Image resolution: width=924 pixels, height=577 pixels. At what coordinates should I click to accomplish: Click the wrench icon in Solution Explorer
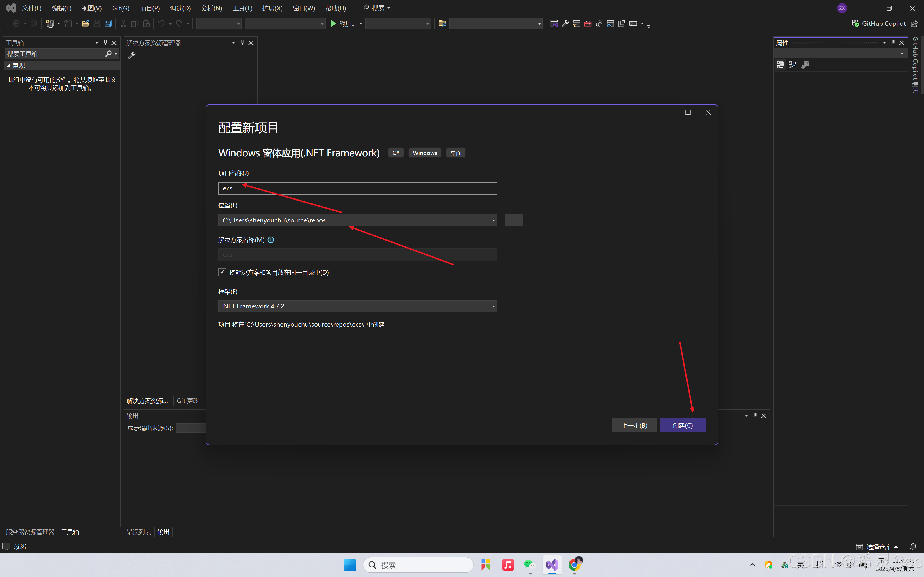(x=132, y=55)
